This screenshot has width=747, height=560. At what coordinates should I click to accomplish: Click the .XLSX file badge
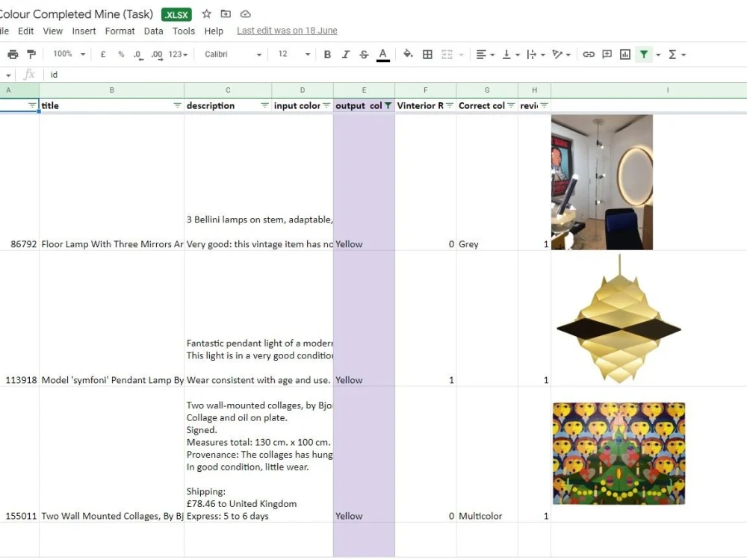pos(176,14)
